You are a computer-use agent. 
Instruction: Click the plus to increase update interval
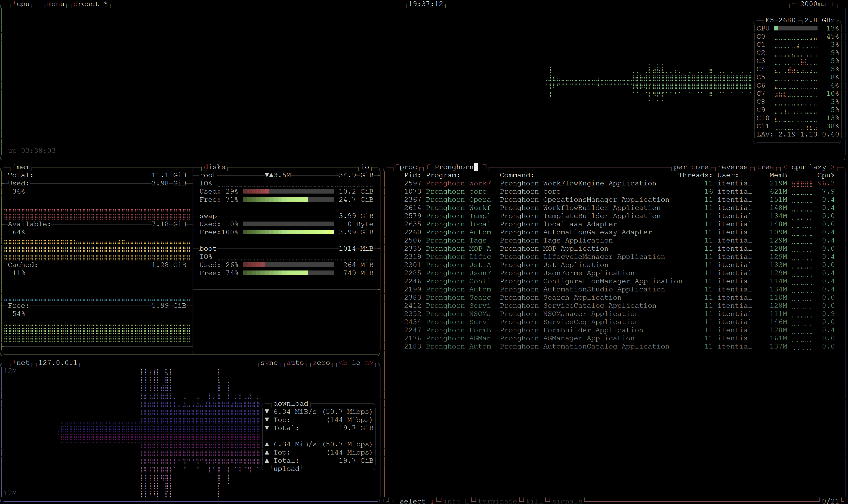click(x=833, y=4)
